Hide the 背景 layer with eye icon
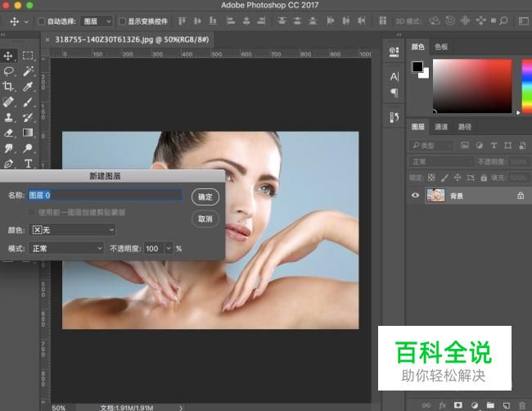Viewport: 532px width, 411px height. pos(416,196)
